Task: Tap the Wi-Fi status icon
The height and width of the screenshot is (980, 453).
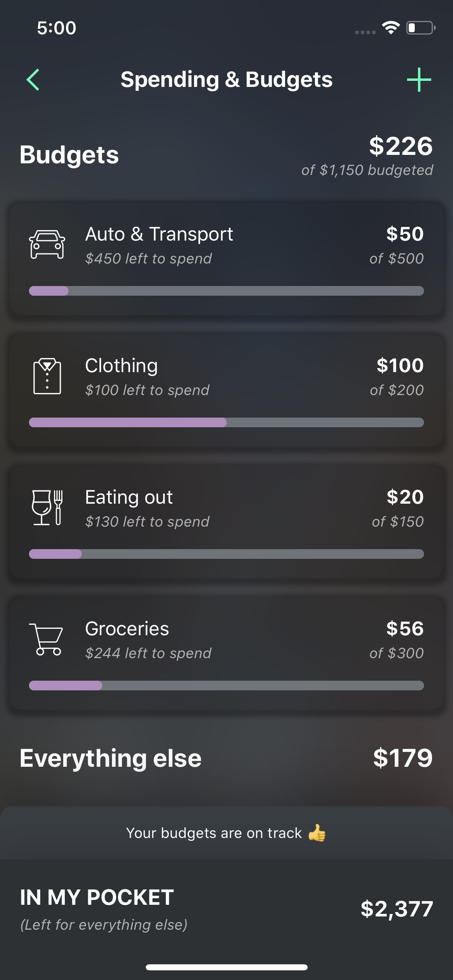Action: point(391,28)
